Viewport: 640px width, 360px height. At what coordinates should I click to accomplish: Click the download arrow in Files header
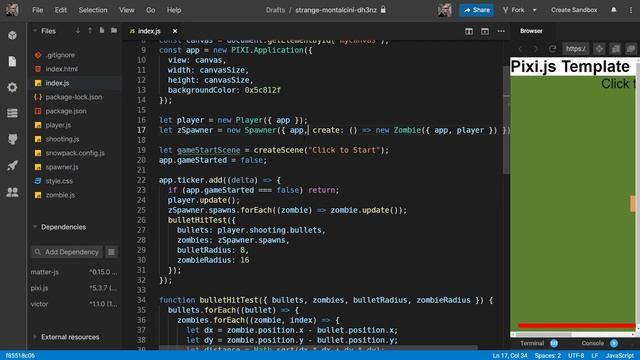[x=78, y=31]
